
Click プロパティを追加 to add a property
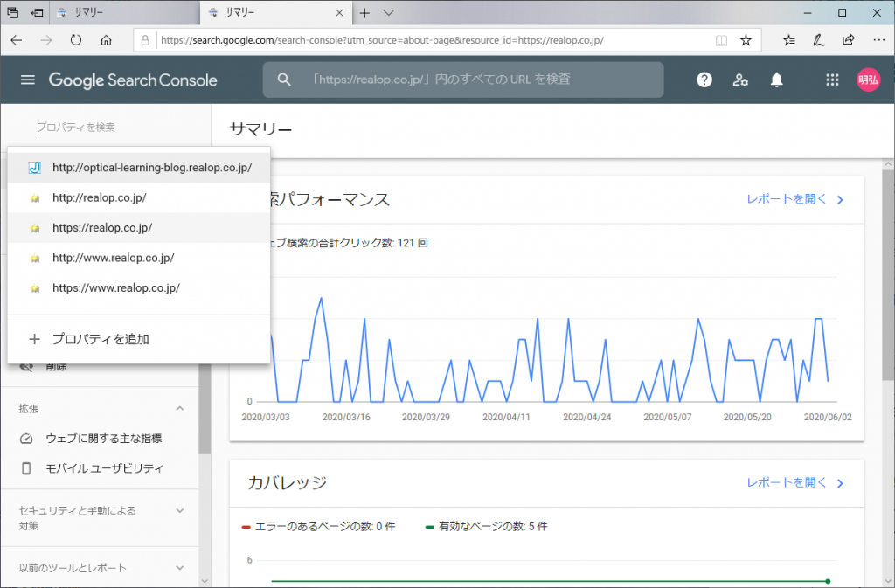coord(139,339)
